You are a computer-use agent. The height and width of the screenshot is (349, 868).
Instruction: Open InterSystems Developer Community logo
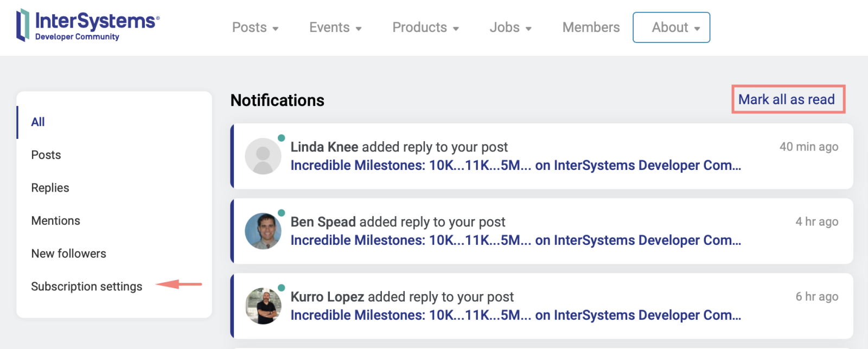88,26
